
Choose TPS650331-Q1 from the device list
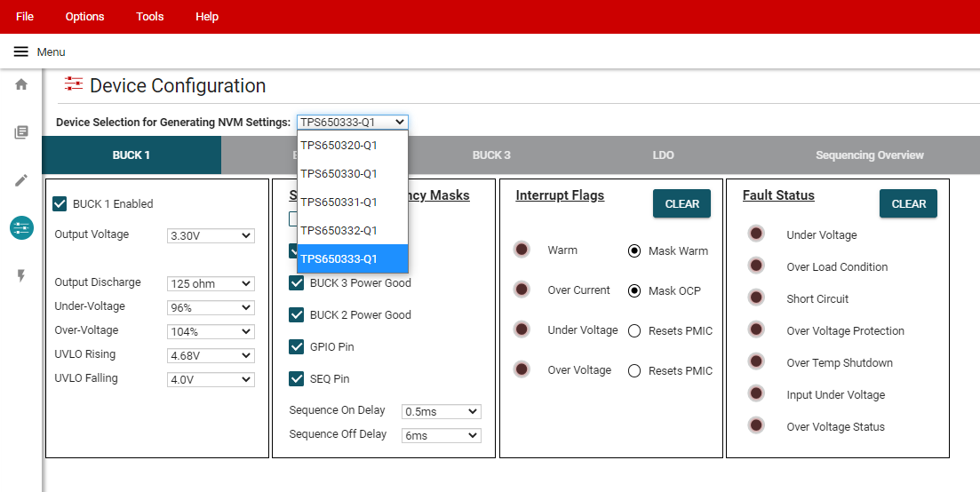pyautogui.click(x=352, y=202)
